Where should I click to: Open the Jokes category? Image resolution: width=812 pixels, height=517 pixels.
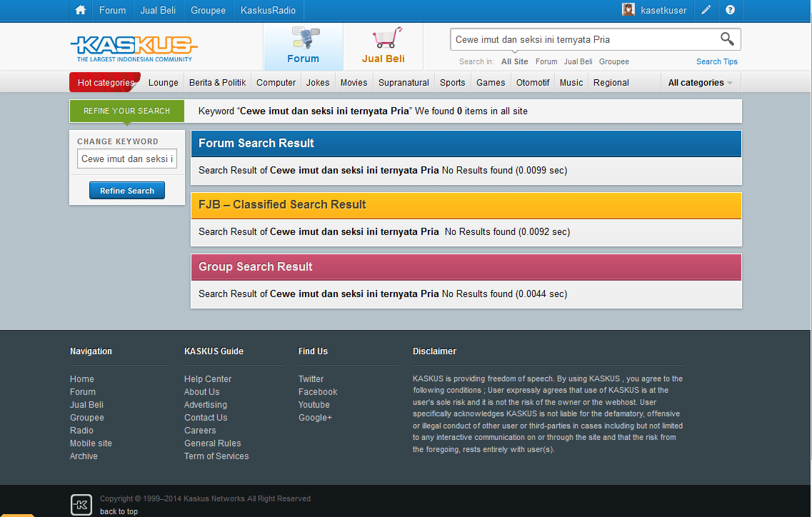(x=318, y=82)
